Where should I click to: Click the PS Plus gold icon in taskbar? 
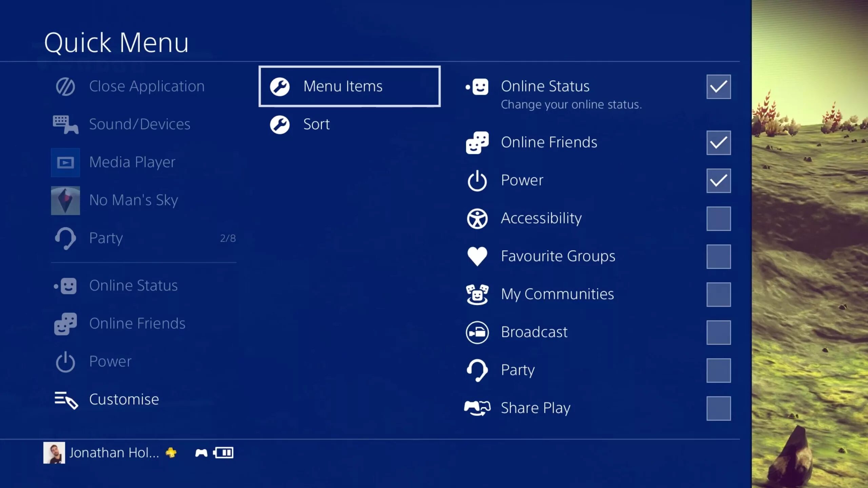click(x=171, y=453)
